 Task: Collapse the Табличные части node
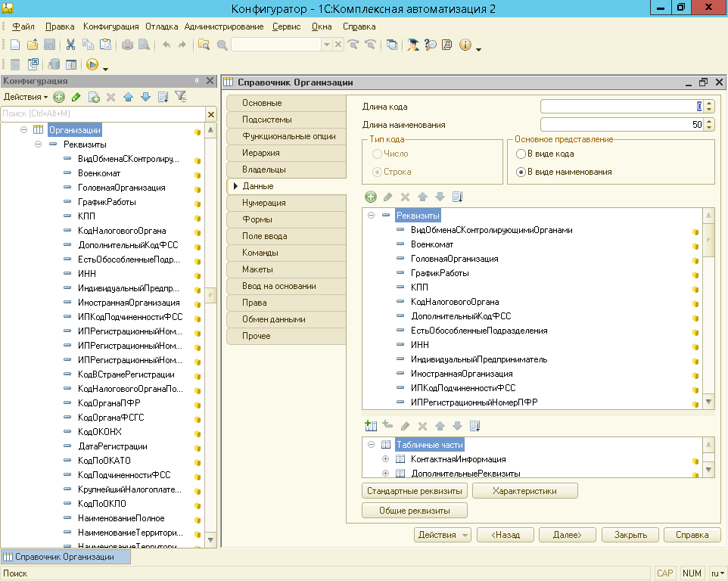pyautogui.click(x=371, y=445)
